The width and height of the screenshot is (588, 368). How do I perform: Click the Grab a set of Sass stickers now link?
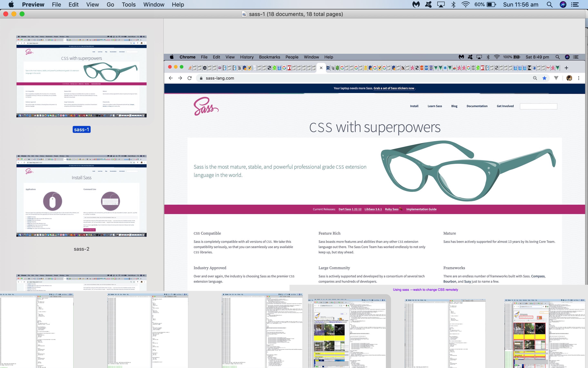[394, 88]
